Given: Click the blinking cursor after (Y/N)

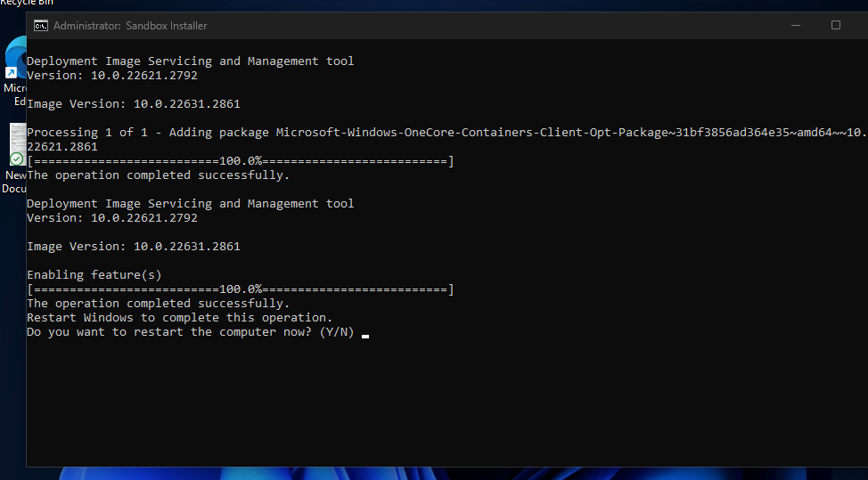Looking at the screenshot, I should point(364,336).
